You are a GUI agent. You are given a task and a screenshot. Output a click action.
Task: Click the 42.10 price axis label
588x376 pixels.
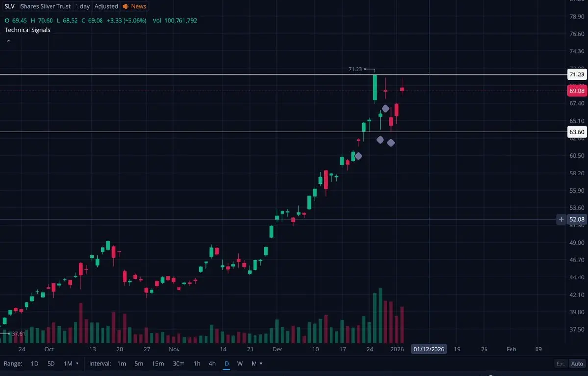pos(577,295)
